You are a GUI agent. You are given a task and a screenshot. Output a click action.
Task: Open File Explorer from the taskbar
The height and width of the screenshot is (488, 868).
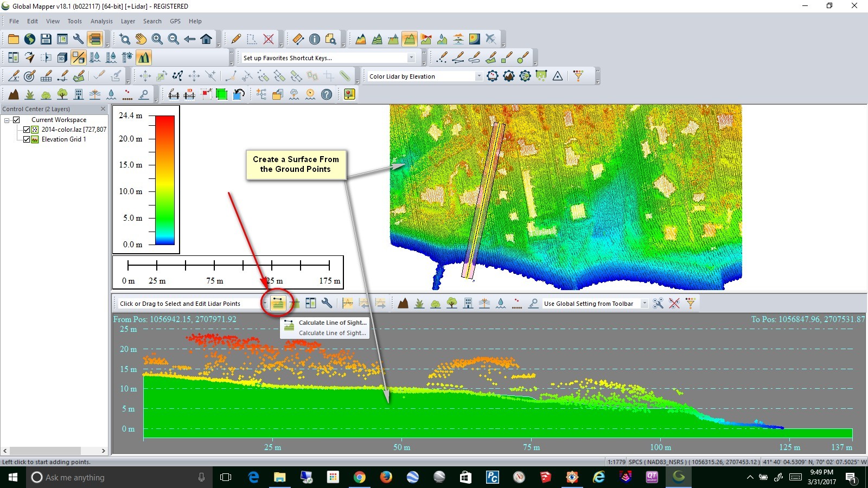(280, 477)
